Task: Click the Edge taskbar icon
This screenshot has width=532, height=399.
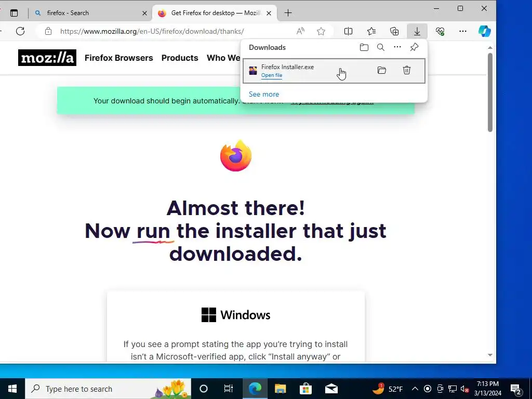Action: tap(255, 389)
